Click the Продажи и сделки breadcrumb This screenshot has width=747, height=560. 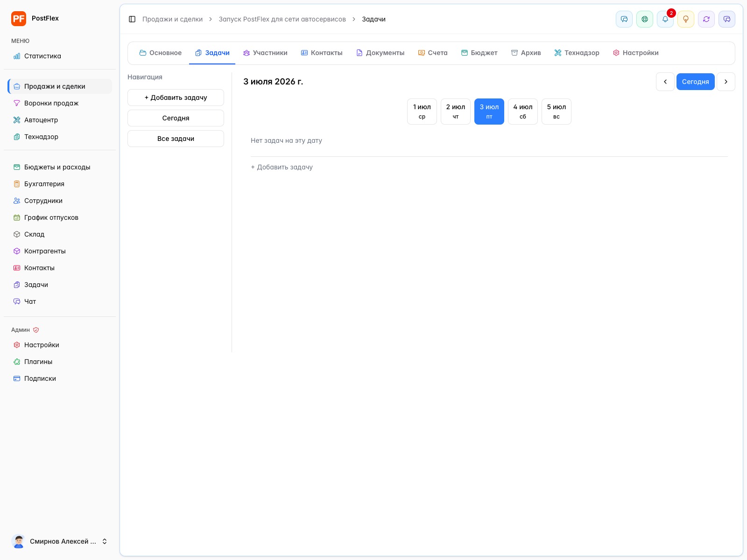[172, 19]
